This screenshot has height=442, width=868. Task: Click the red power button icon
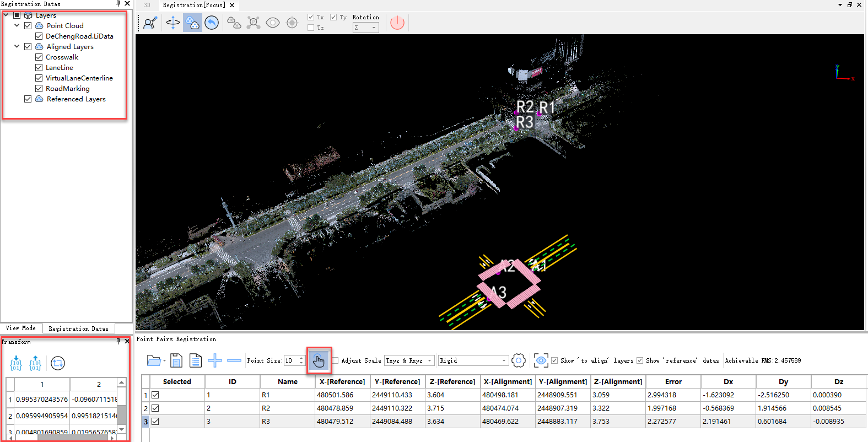click(x=397, y=23)
